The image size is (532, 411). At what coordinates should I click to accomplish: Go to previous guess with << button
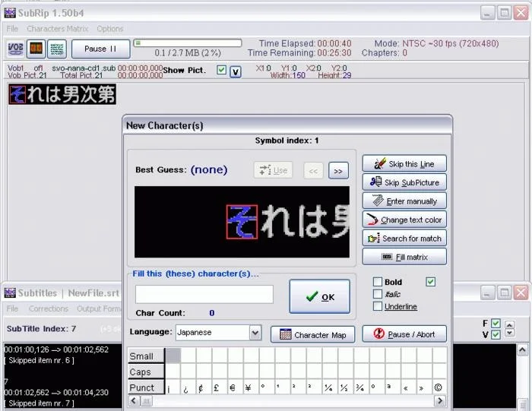tap(313, 171)
